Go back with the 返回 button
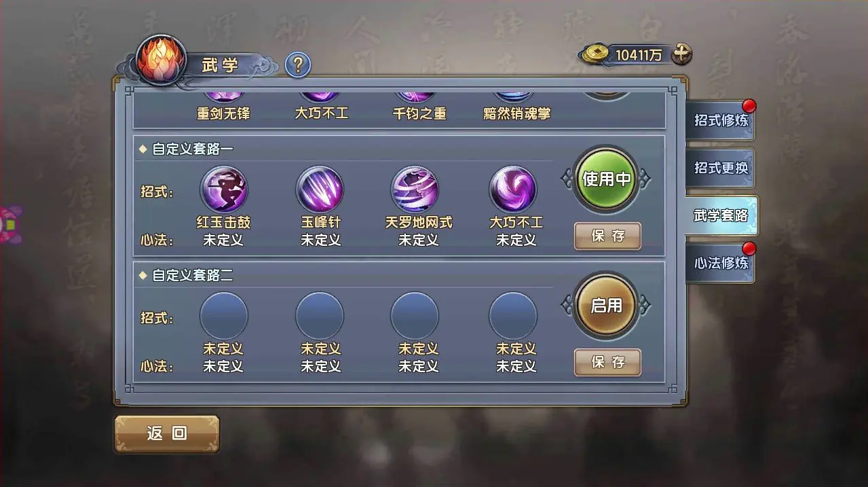This screenshot has height=487, width=868. [x=167, y=433]
